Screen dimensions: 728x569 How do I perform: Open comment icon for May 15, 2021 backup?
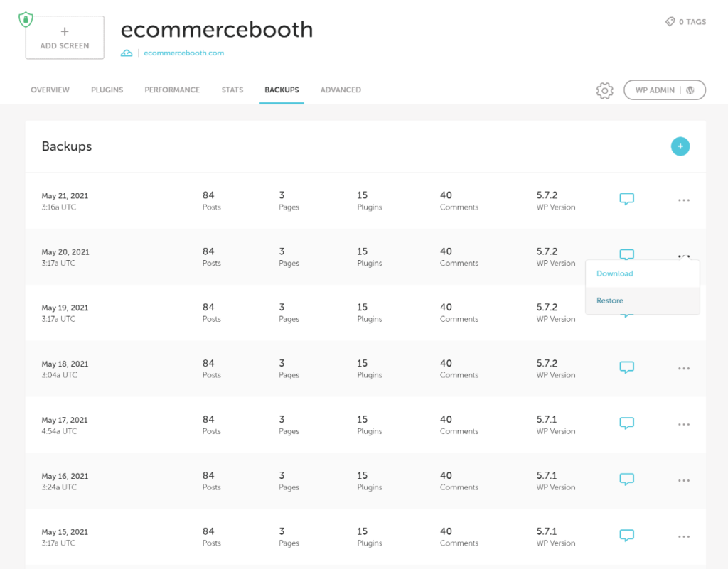tap(627, 535)
